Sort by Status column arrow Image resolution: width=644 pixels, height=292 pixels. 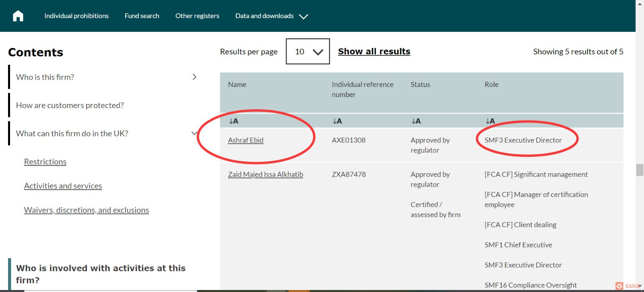click(x=416, y=121)
